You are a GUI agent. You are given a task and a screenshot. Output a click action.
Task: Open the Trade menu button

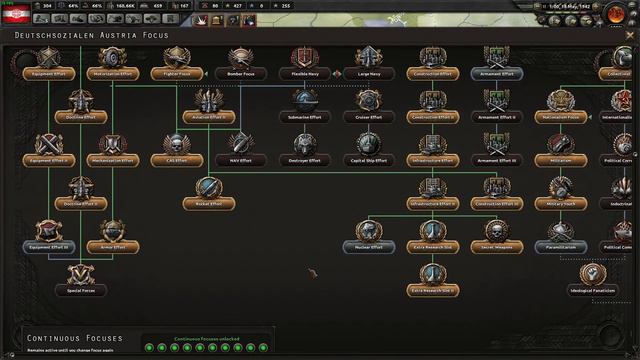coord(97,19)
